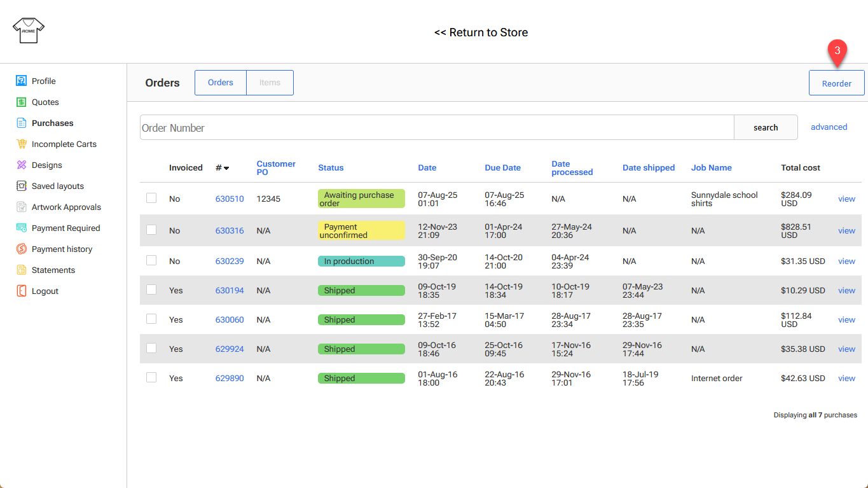868x488 pixels.
Task: Click the Awaiting purchase order status badge
Action: [361, 199]
